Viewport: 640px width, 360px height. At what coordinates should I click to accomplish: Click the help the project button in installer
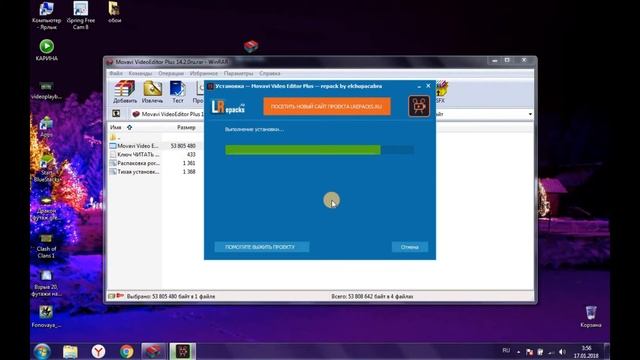(262, 247)
